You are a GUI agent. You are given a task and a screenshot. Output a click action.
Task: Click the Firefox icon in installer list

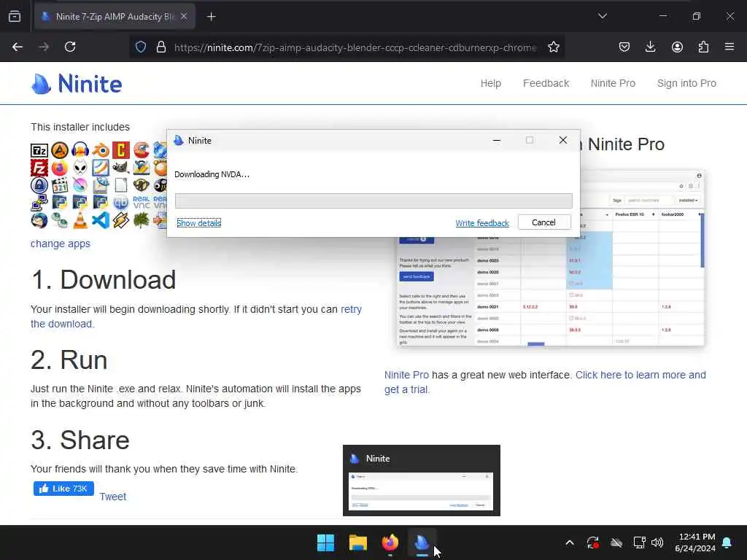[60, 168]
